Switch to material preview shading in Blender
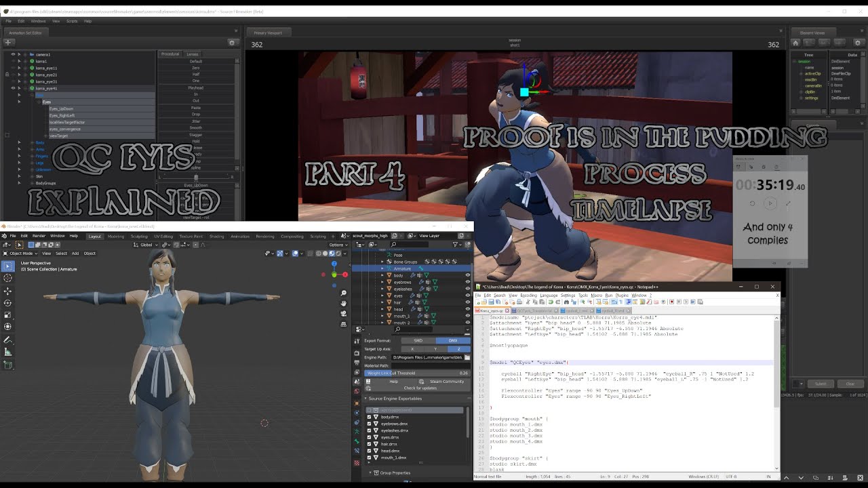This screenshot has height=488, width=868. pyautogui.click(x=332, y=253)
